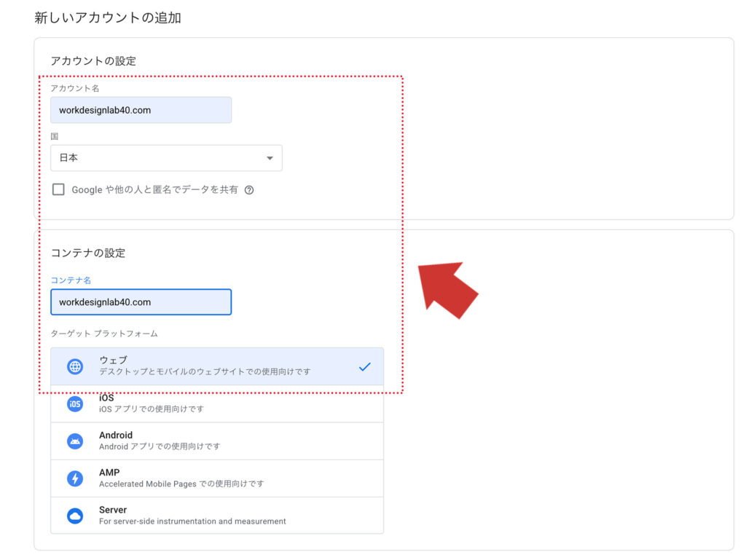Click the AMP lightning bolt icon
The width and height of the screenshot is (746, 560).
75,478
